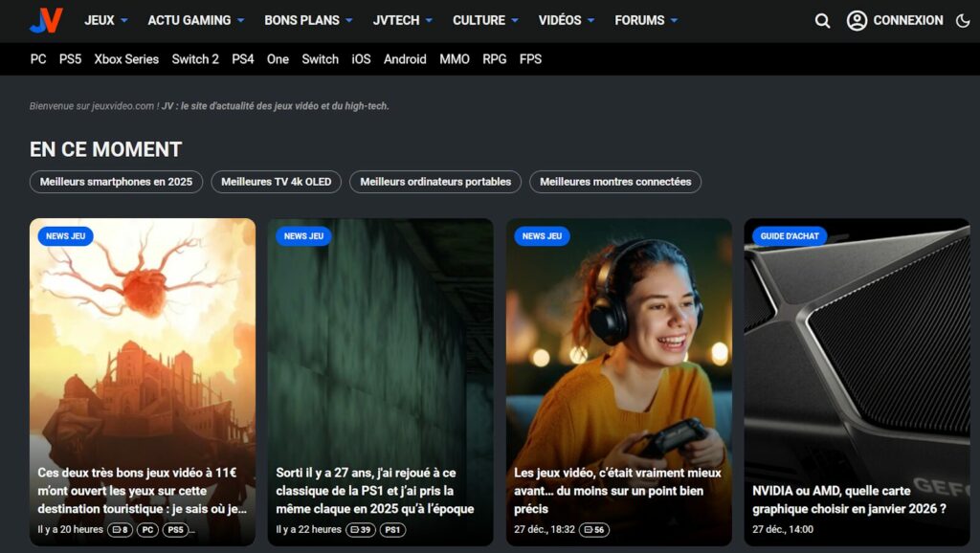
Task: Toggle dark mode moon icon
Action: (x=963, y=20)
